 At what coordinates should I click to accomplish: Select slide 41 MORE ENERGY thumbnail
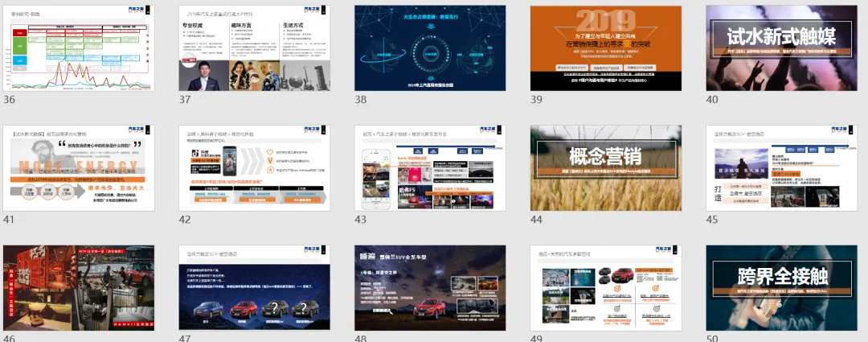pos(79,168)
